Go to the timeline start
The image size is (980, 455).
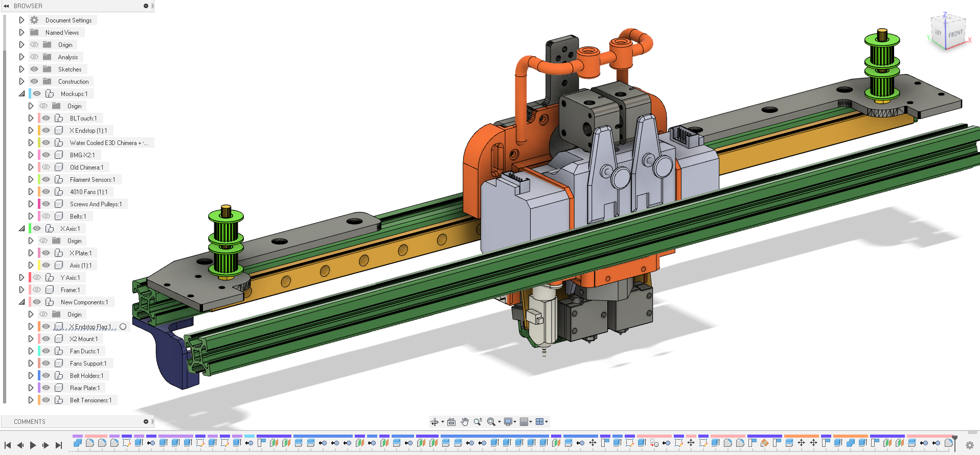[x=8, y=445]
